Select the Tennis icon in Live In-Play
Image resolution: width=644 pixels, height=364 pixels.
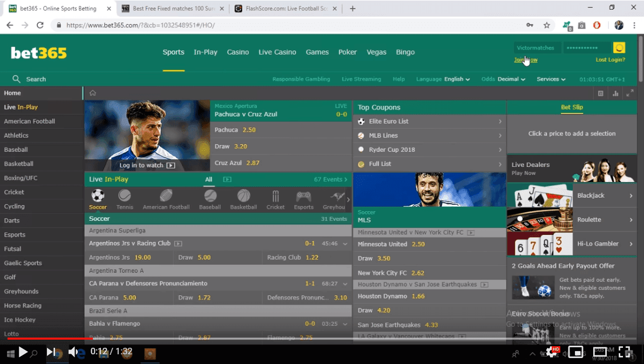tap(125, 197)
